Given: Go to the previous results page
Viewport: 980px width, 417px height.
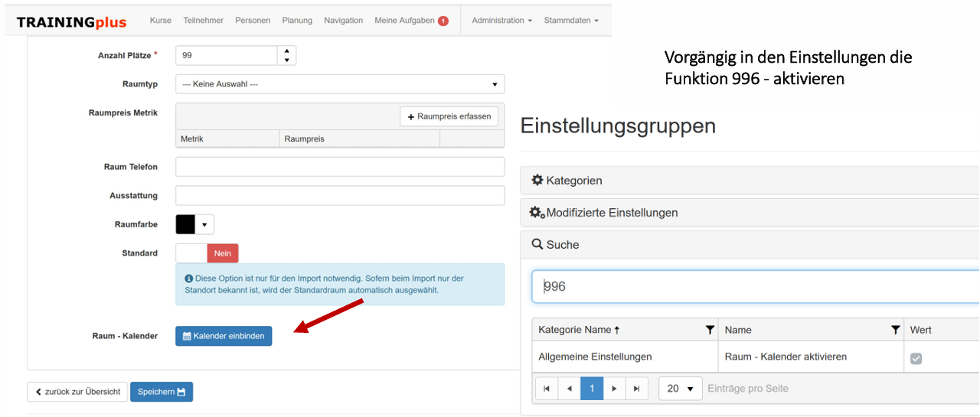Looking at the screenshot, I should [569, 389].
